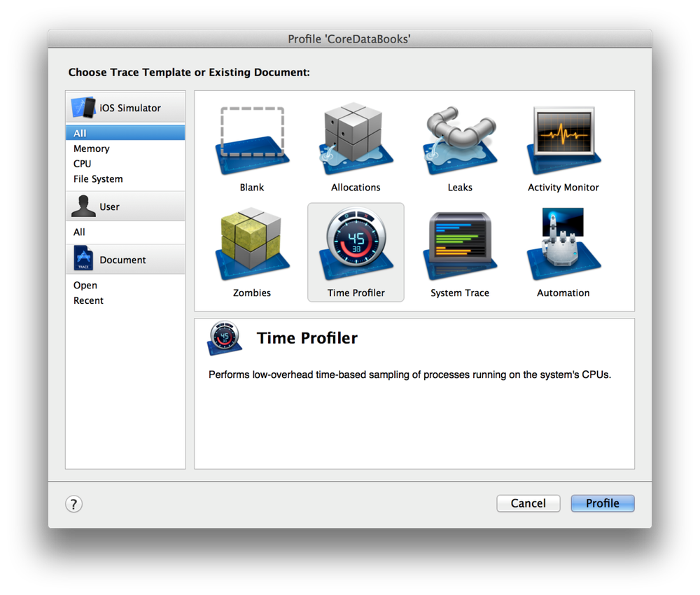Choose Open under Document
This screenshot has height=595, width=700.
tap(125, 285)
